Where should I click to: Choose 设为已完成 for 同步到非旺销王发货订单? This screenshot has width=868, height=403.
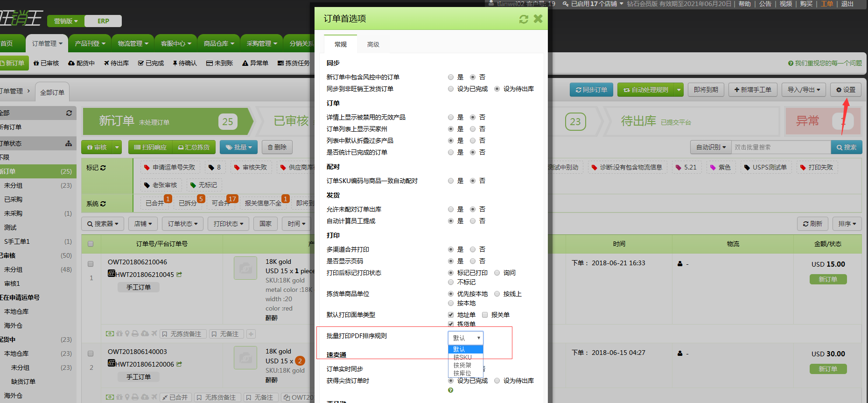pos(450,89)
